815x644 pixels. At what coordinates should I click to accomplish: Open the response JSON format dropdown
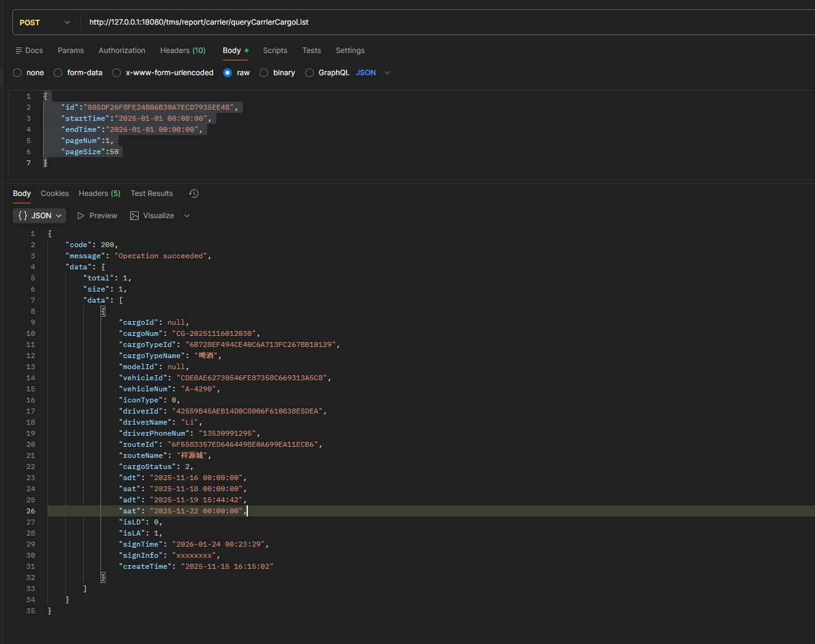coord(39,216)
